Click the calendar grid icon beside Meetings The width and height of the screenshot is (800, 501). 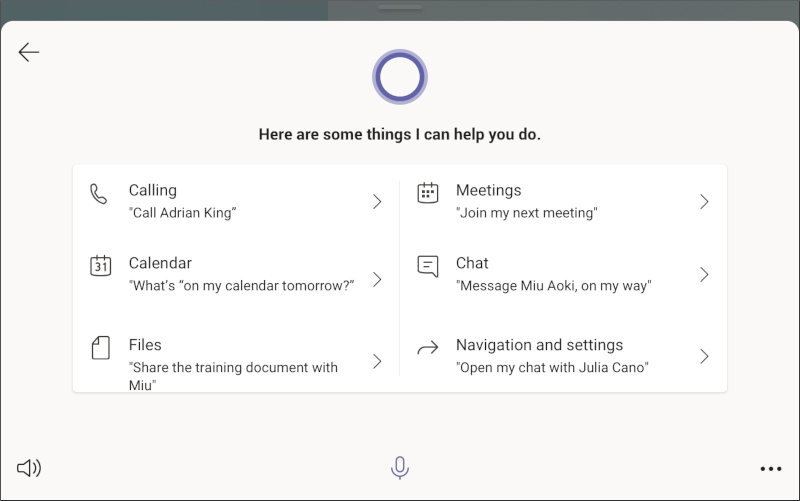(x=428, y=193)
